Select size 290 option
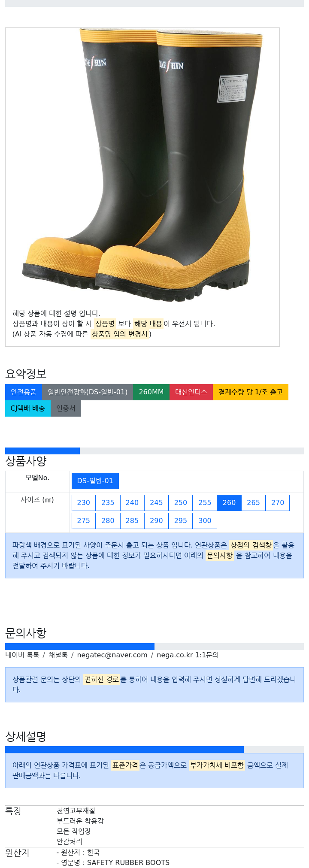Image resolution: width=309 pixels, height=868 pixels. pos(156,520)
